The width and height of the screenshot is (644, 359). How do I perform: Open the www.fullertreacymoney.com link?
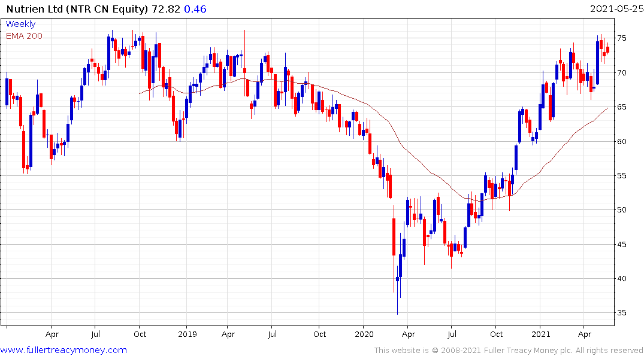point(64,350)
